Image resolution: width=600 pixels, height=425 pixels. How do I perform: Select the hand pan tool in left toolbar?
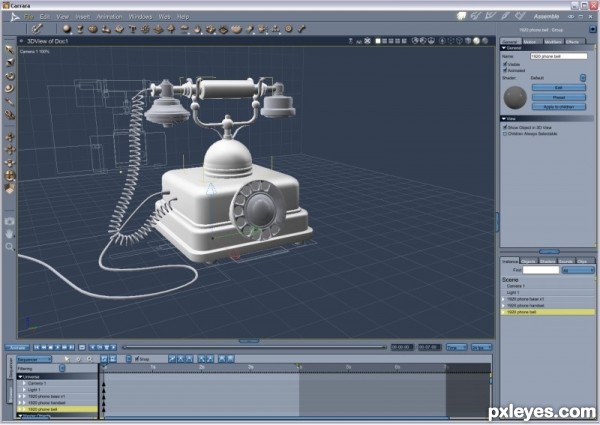point(10,234)
